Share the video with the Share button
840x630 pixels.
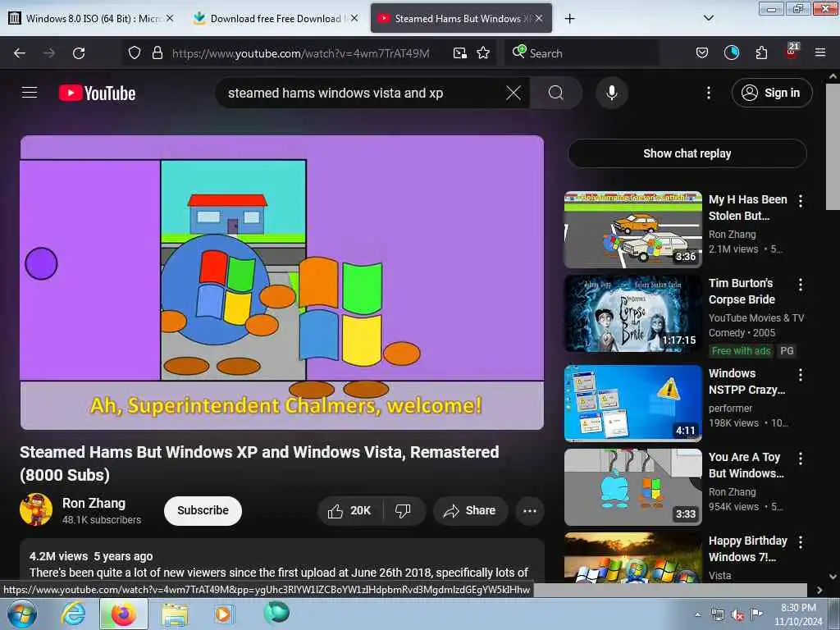(470, 510)
